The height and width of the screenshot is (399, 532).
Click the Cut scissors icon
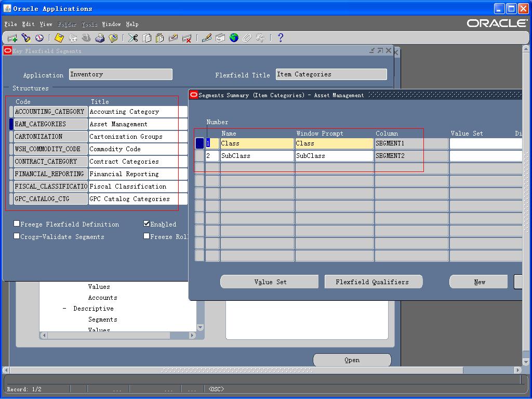[133, 38]
